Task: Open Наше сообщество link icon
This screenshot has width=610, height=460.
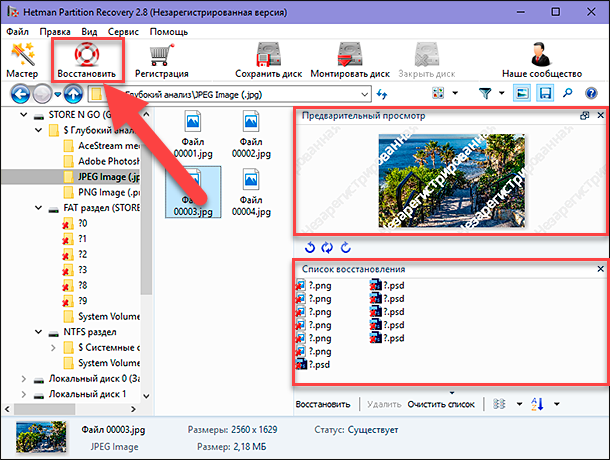Action: [x=542, y=60]
